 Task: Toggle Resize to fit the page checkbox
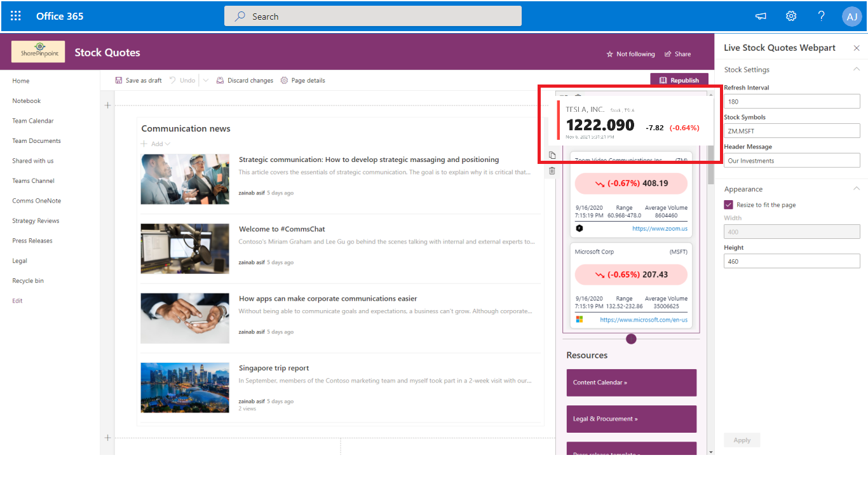(x=728, y=205)
